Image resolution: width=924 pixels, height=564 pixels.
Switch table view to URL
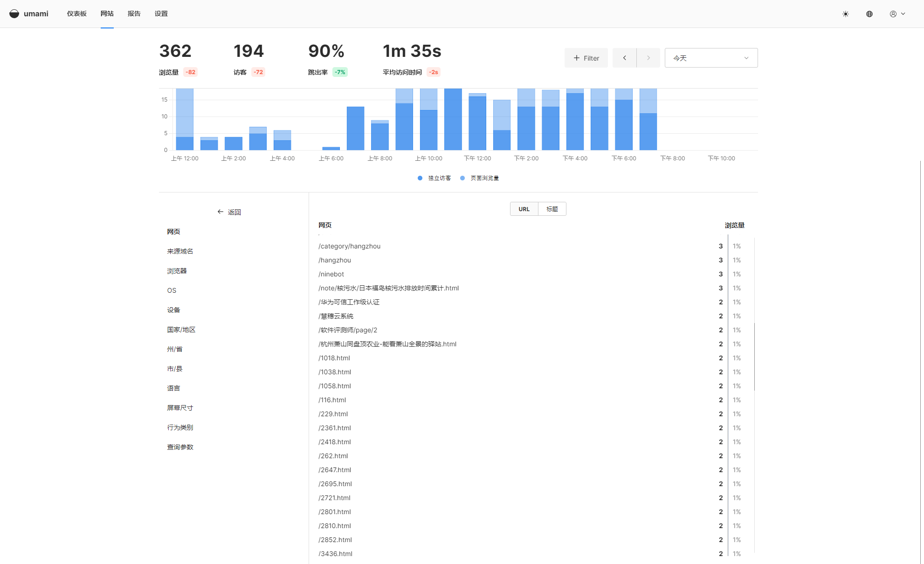pyautogui.click(x=524, y=209)
